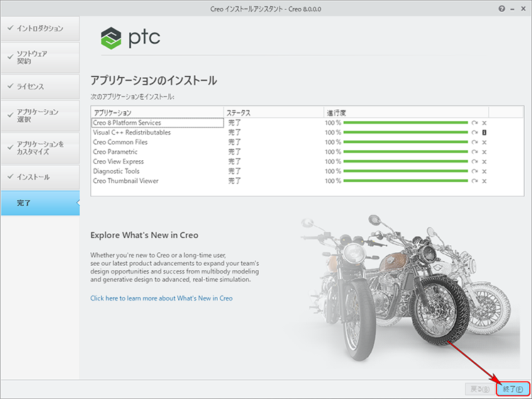Viewport: 532px width, 399px height.
Task: Select the Creo Parametric row
Action: (x=307, y=152)
